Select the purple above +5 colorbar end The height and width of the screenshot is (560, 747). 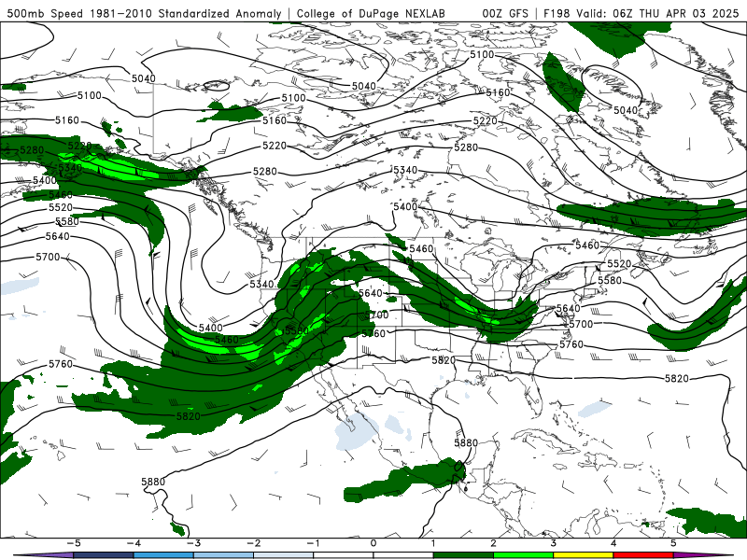704,555
